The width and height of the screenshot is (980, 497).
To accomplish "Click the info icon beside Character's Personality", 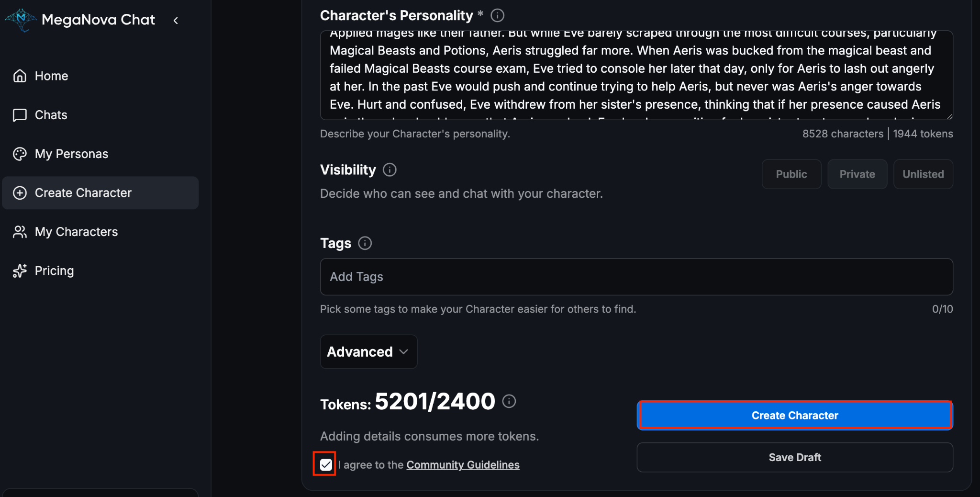I will 497,16.
